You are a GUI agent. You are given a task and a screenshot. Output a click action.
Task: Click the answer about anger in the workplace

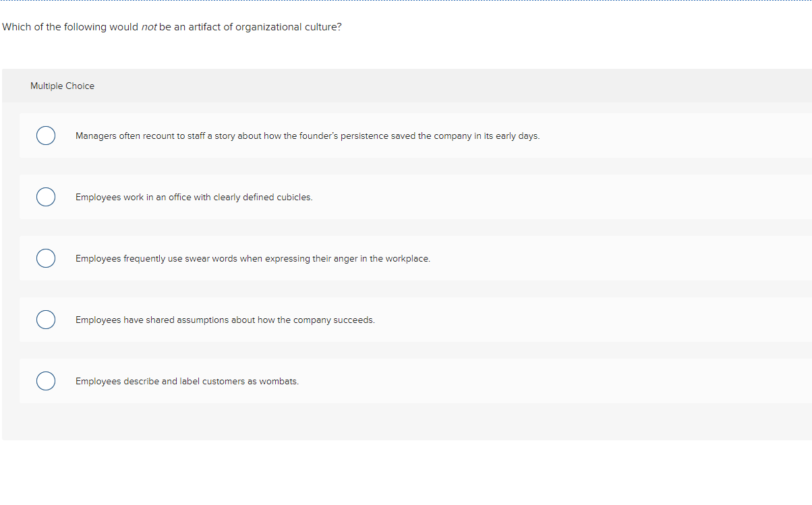(253, 258)
